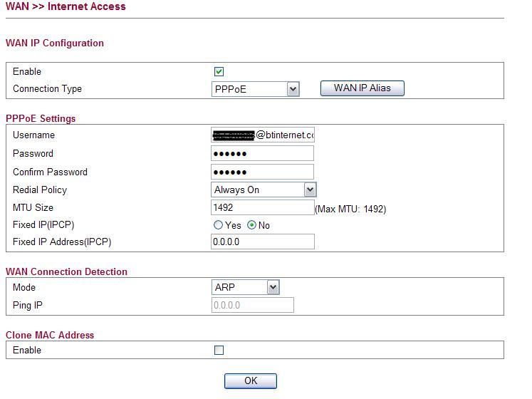This screenshot has width=532, height=399.
Task: Enable the Clone MAC Address checkbox
Action: (x=219, y=350)
